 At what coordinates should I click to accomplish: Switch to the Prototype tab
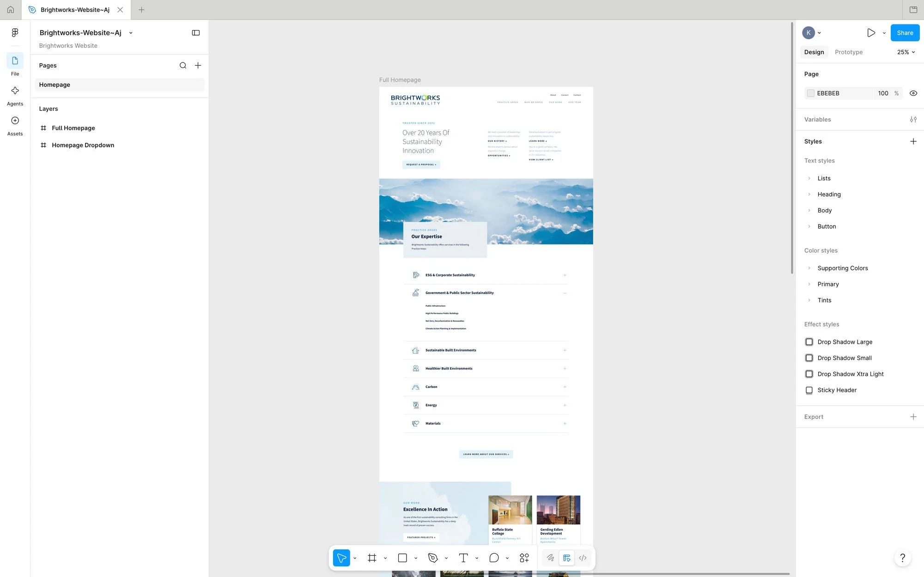point(849,52)
